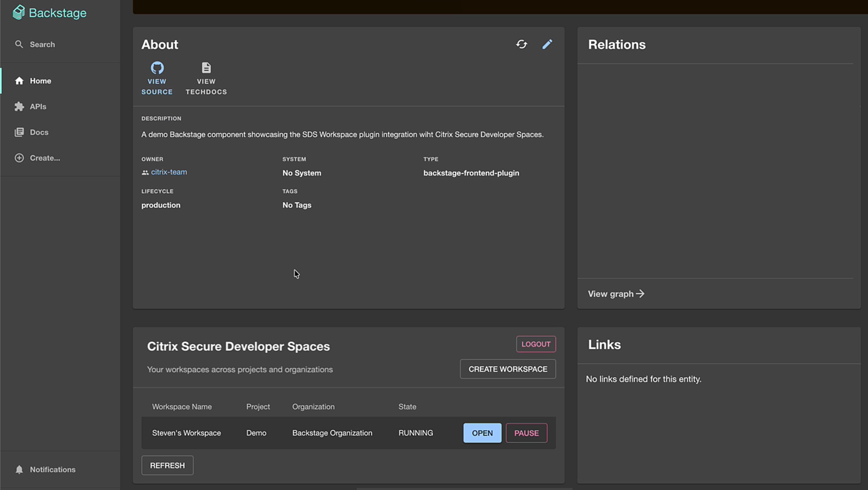The height and width of the screenshot is (490, 868).
Task: Click the GitHub View Source icon
Action: [x=157, y=68]
